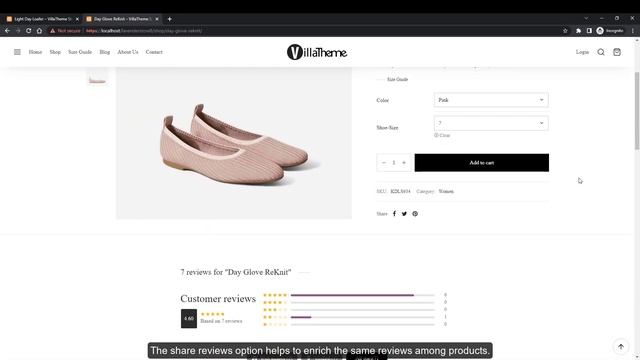The width and height of the screenshot is (640, 360).
Task: Open the Size Guide link near Color
Action: coord(397,79)
